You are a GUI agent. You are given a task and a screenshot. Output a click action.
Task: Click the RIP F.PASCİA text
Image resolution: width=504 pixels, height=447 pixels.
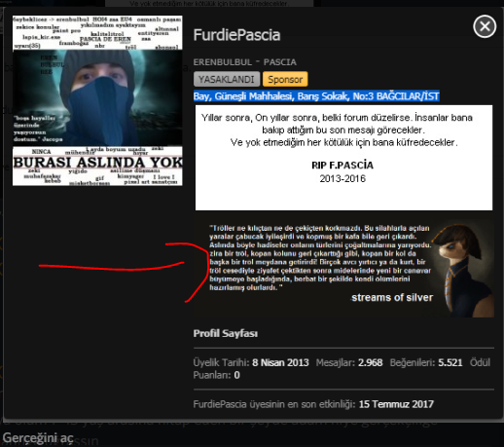click(x=342, y=166)
